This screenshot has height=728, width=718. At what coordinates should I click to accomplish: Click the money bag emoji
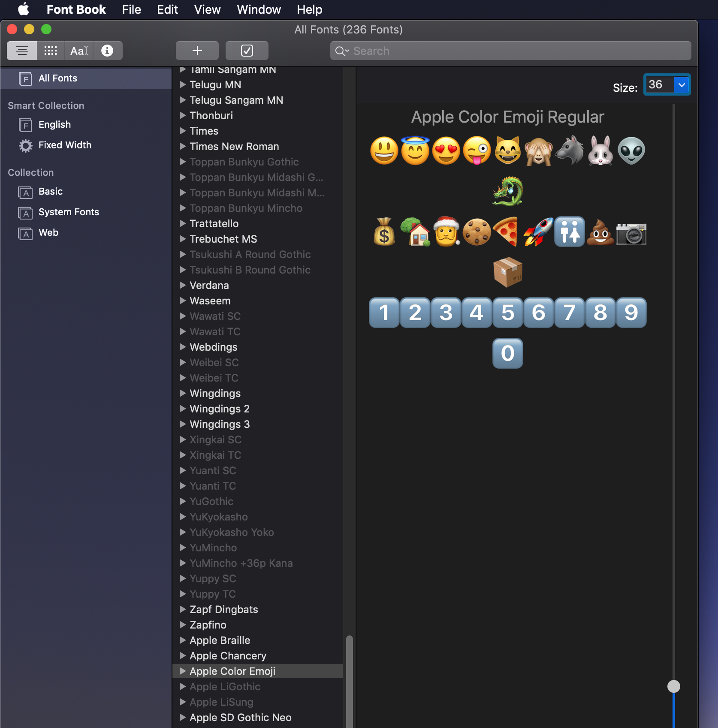(x=384, y=232)
